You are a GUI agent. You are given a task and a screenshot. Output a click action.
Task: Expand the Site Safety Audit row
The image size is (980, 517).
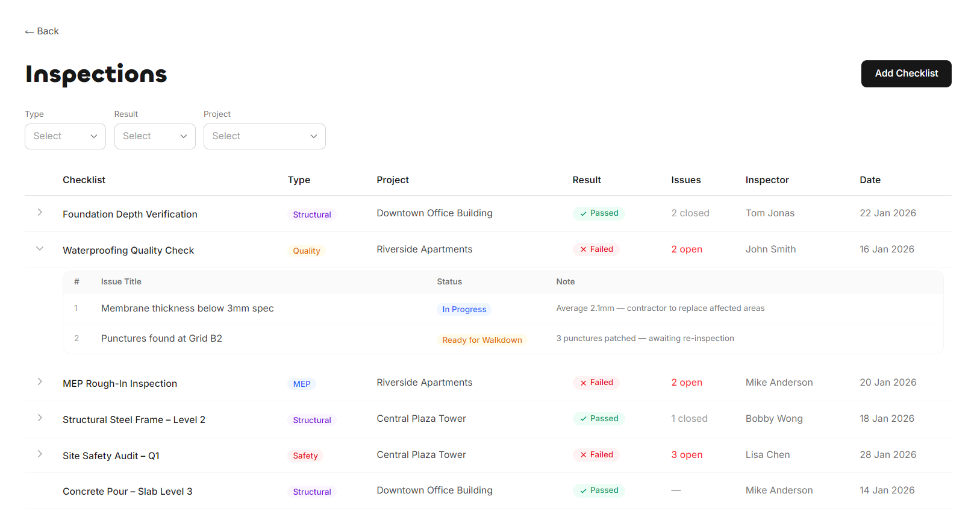40,454
